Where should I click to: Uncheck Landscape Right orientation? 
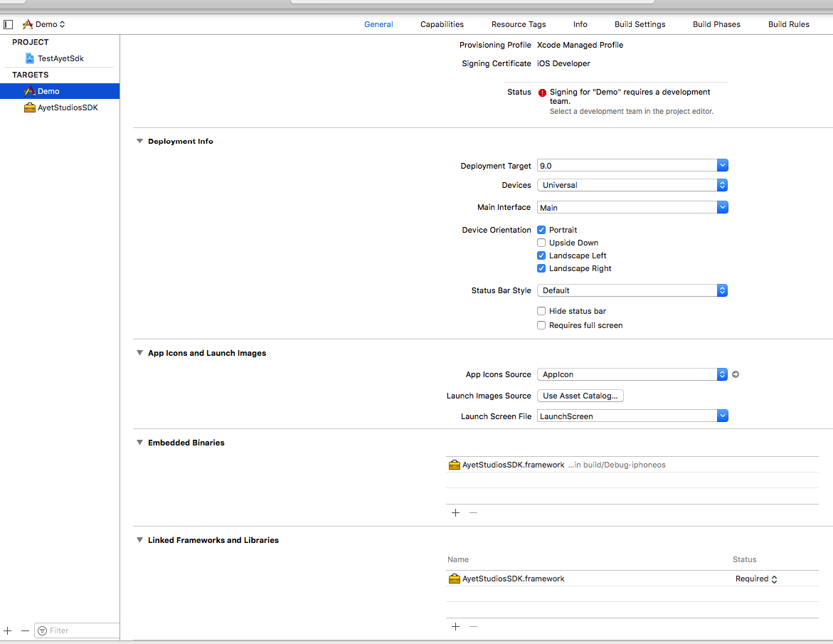click(x=541, y=268)
